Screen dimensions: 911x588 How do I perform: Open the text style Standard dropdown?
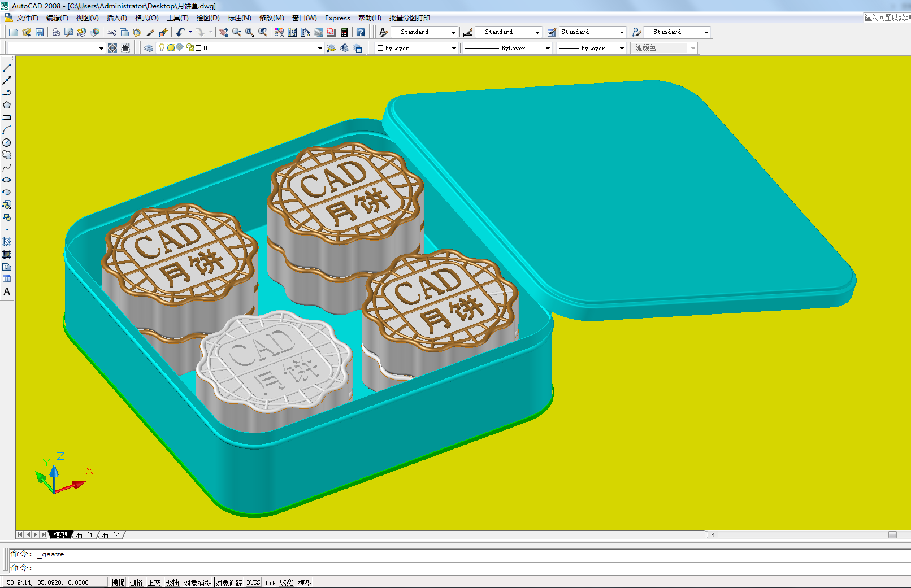(453, 32)
